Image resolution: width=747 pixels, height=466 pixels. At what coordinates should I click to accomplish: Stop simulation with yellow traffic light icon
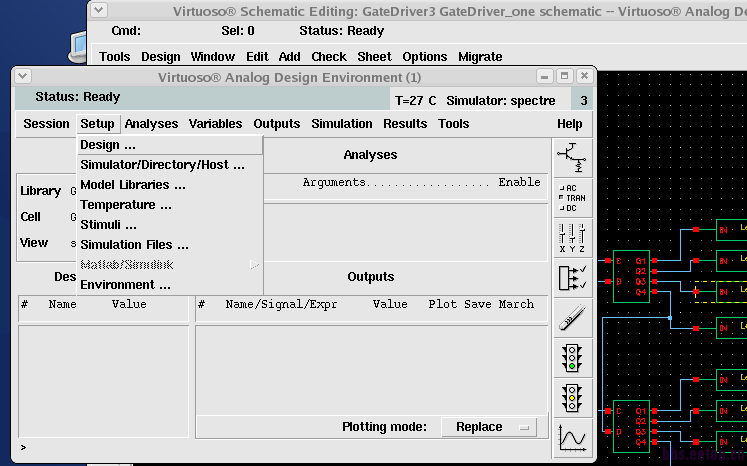coord(572,398)
